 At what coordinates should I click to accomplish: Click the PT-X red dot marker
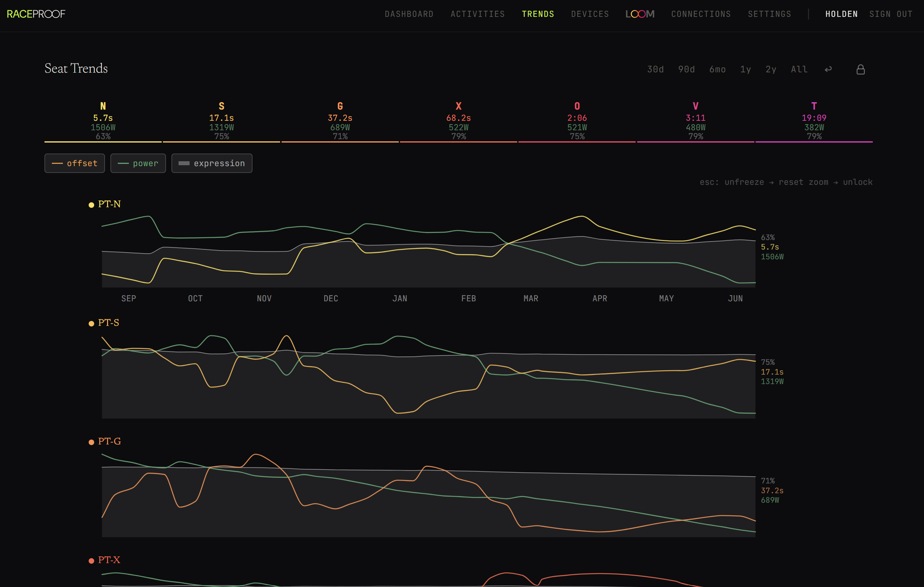(91, 561)
